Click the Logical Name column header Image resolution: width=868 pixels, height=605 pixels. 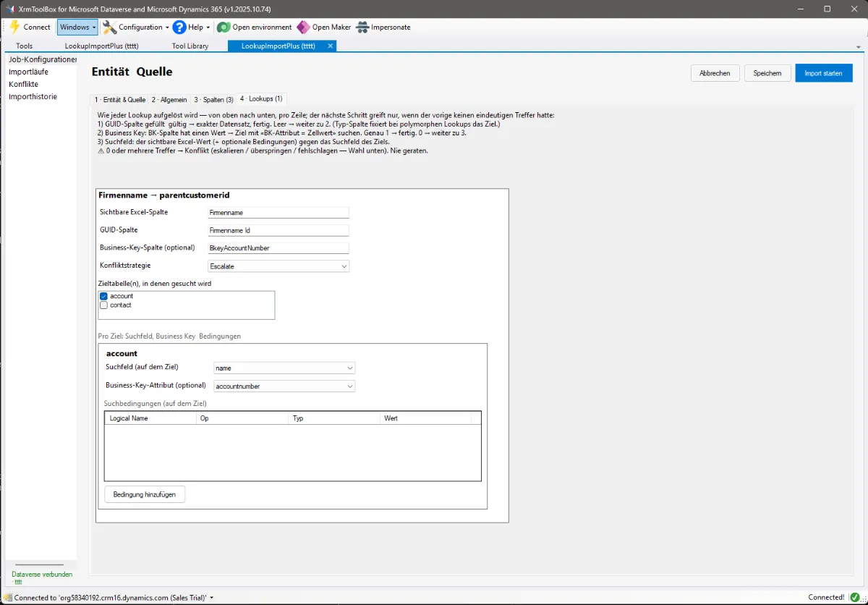pos(150,418)
